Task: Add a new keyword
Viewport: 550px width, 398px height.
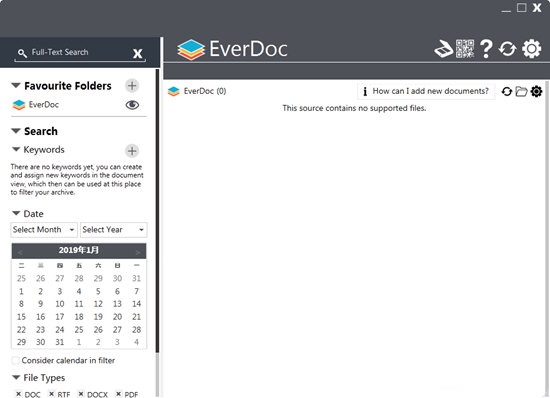Action: 132,151
